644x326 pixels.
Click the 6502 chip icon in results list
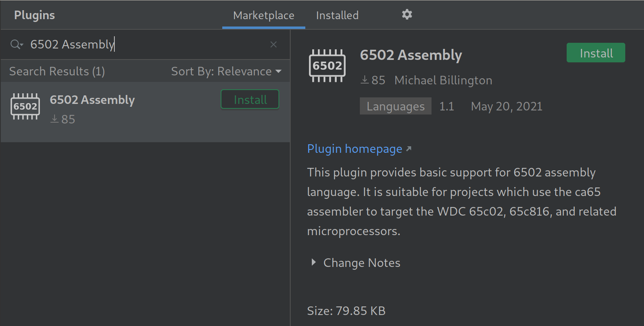point(25,107)
